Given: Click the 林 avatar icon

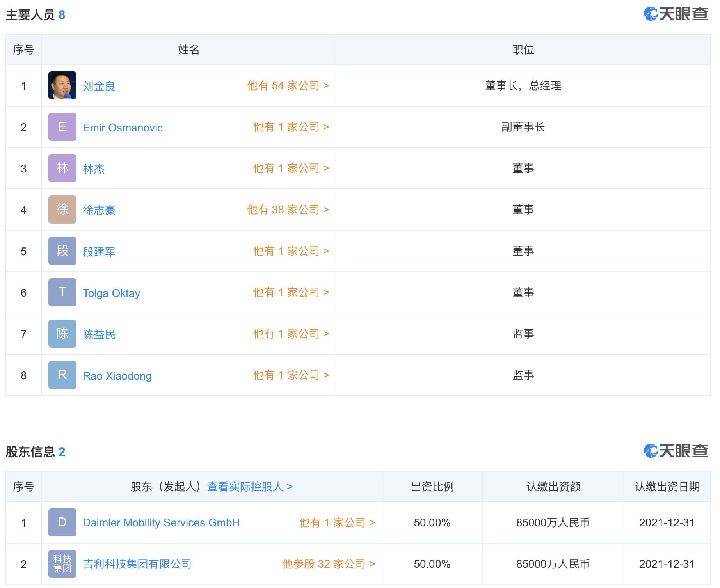Looking at the screenshot, I should 62,168.
